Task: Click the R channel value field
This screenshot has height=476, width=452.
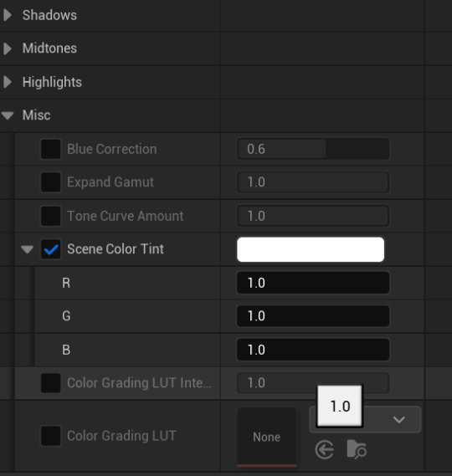Action: (x=313, y=283)
